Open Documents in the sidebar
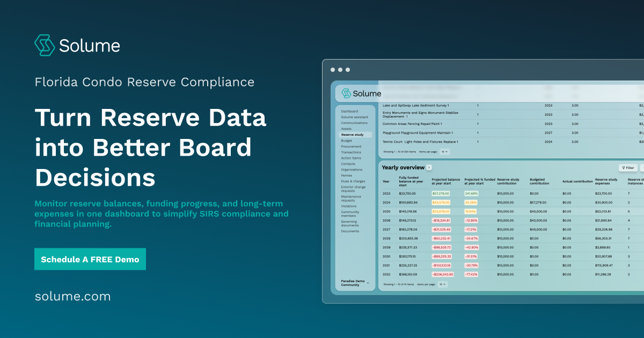 coord(350,231)
